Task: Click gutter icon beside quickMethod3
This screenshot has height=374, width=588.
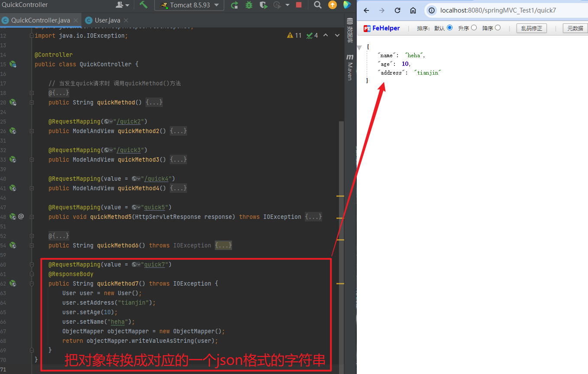Action: tap(13, 159)
